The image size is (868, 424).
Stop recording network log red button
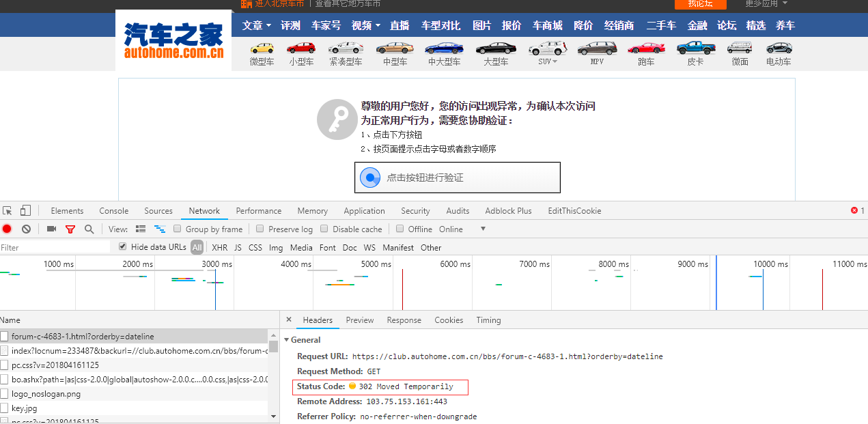pyautogui.click(x=7, y=229)
